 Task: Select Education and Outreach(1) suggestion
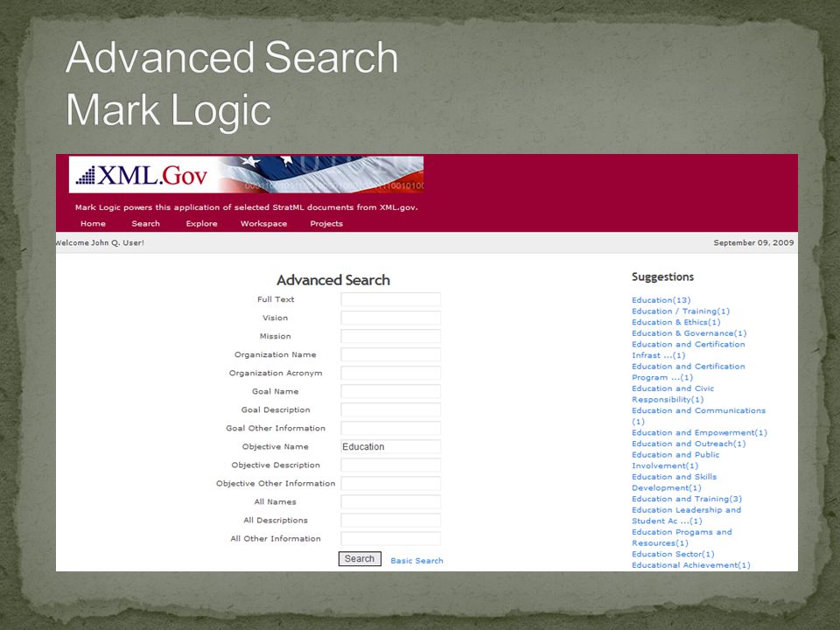point(689,444)
